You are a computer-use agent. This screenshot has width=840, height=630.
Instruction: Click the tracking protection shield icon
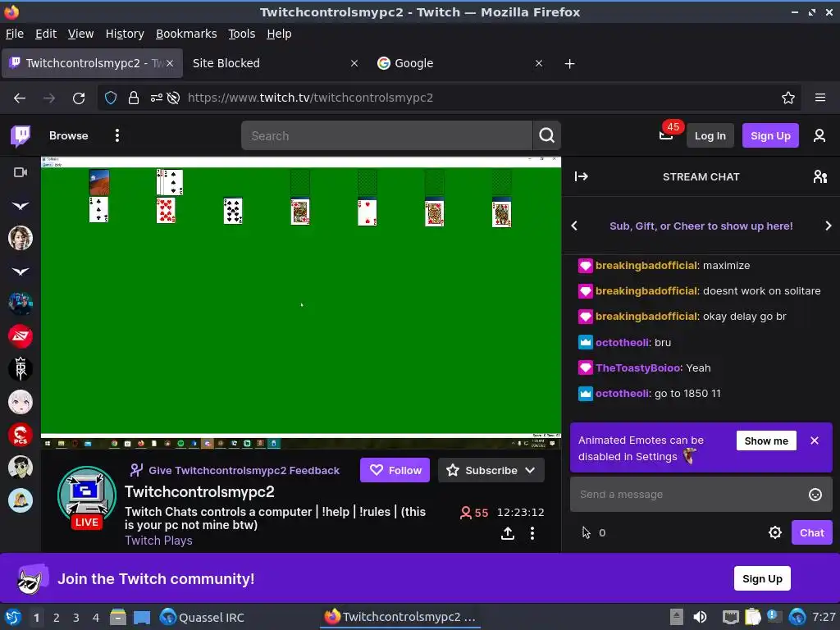tap(111, 98)
